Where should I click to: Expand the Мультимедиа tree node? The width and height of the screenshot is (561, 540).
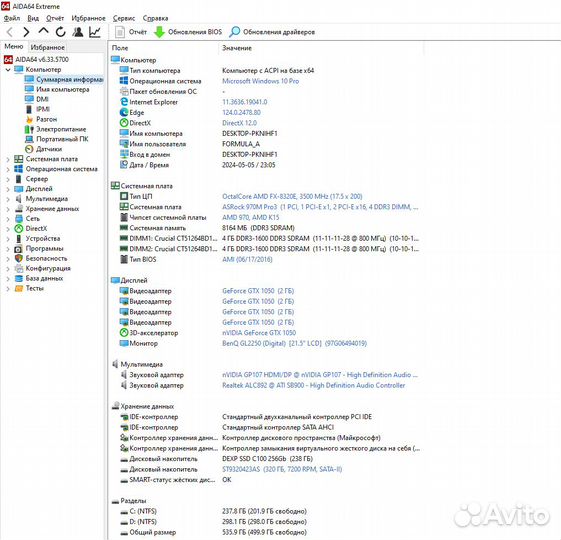(x=8, y=199)
